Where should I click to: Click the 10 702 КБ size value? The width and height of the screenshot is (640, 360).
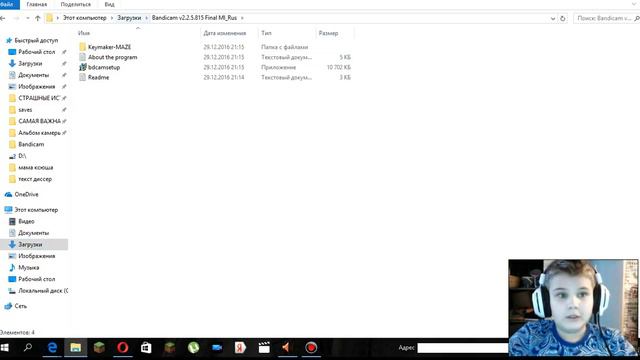pyautogui.click(x=338, y=67)
